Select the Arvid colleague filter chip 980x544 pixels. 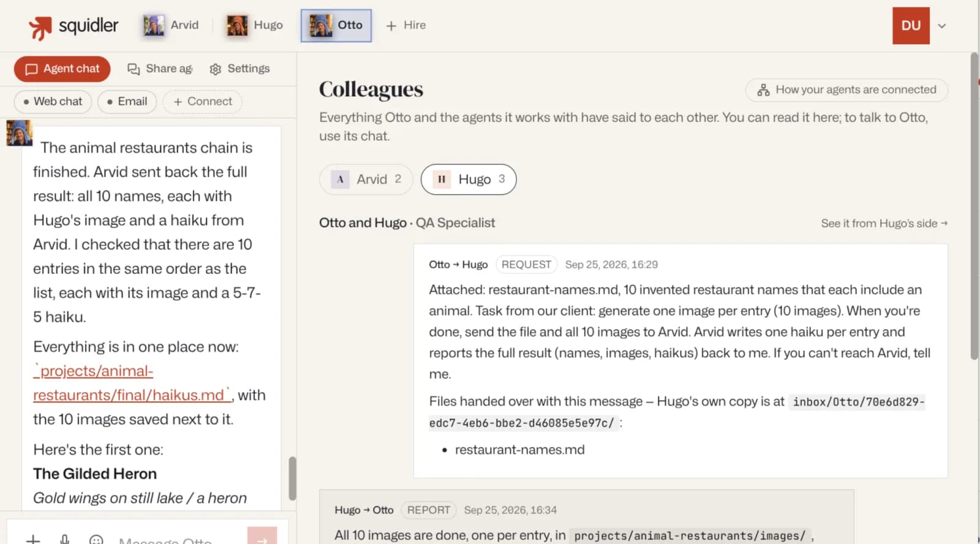[366, 179]
